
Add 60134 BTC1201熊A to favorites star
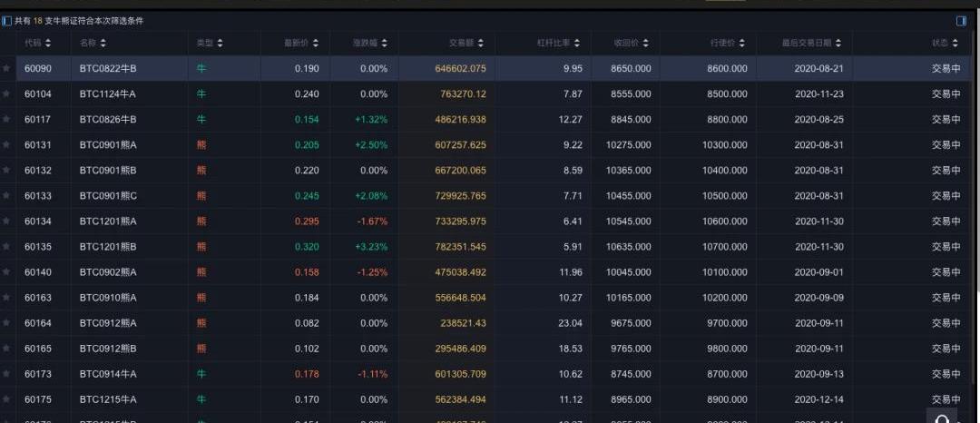click(x=7, y=221)
